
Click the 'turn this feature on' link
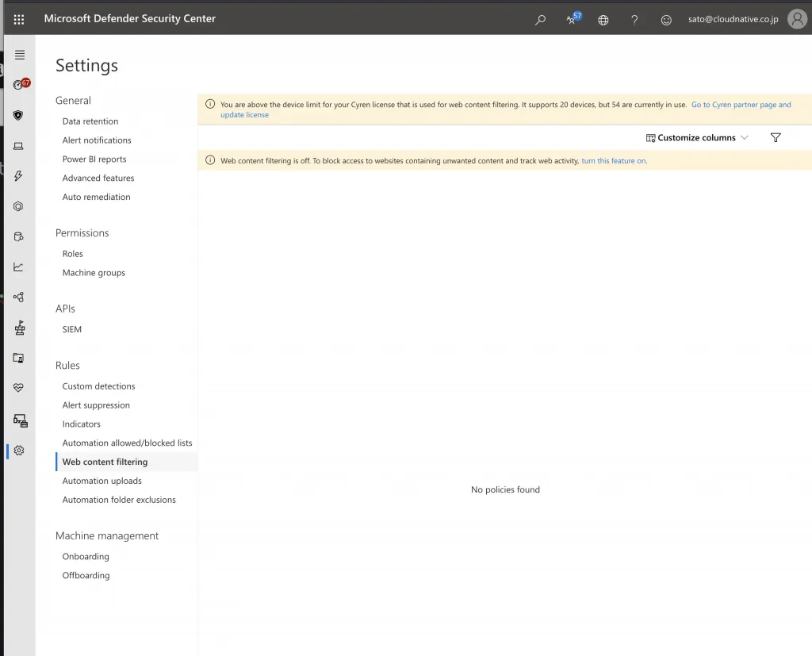click(613, 161)
